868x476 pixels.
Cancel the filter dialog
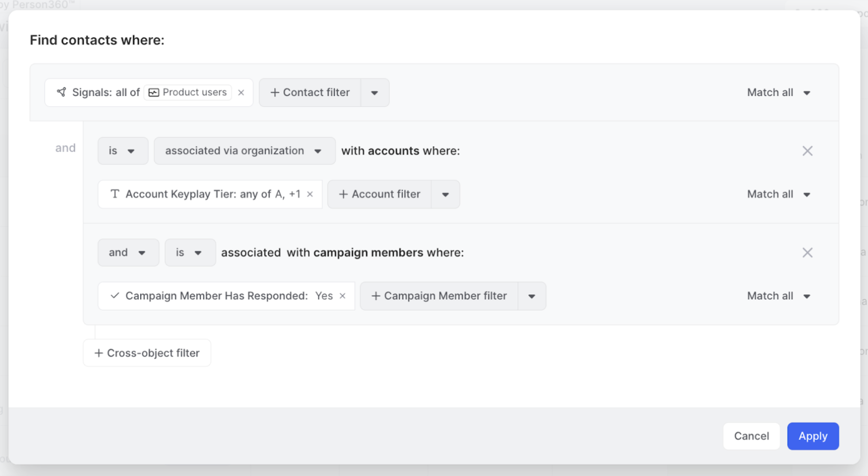751,436
